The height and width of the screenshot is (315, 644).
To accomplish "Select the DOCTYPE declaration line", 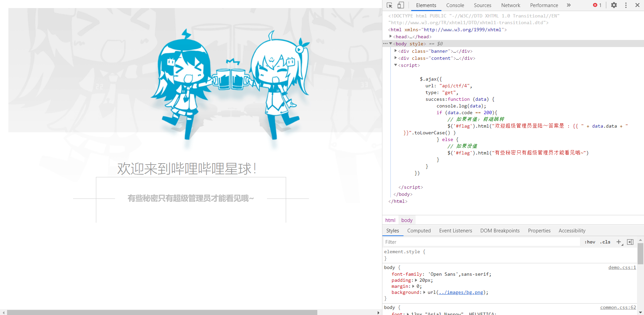I will pyautogui.click(x=474, y=19).
